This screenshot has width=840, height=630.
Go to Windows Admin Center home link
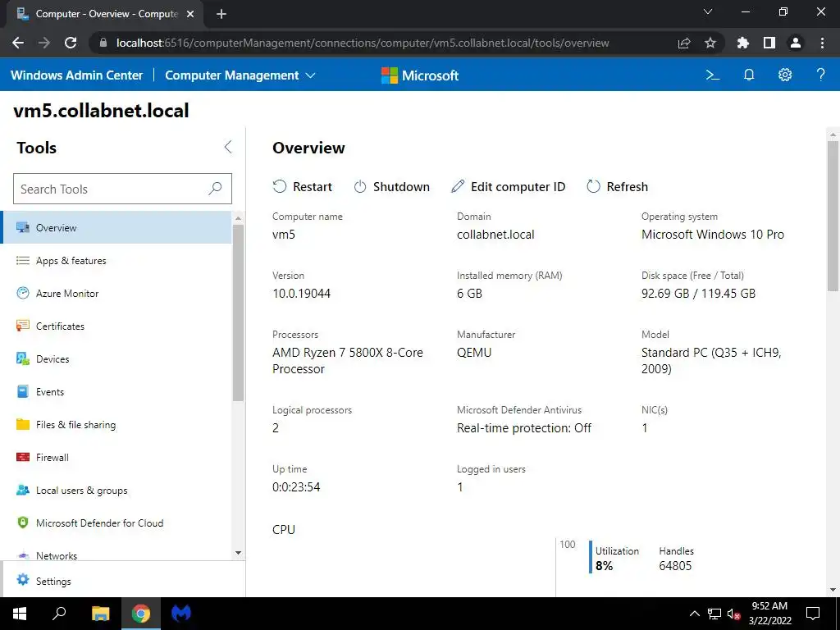pos(76,75)
